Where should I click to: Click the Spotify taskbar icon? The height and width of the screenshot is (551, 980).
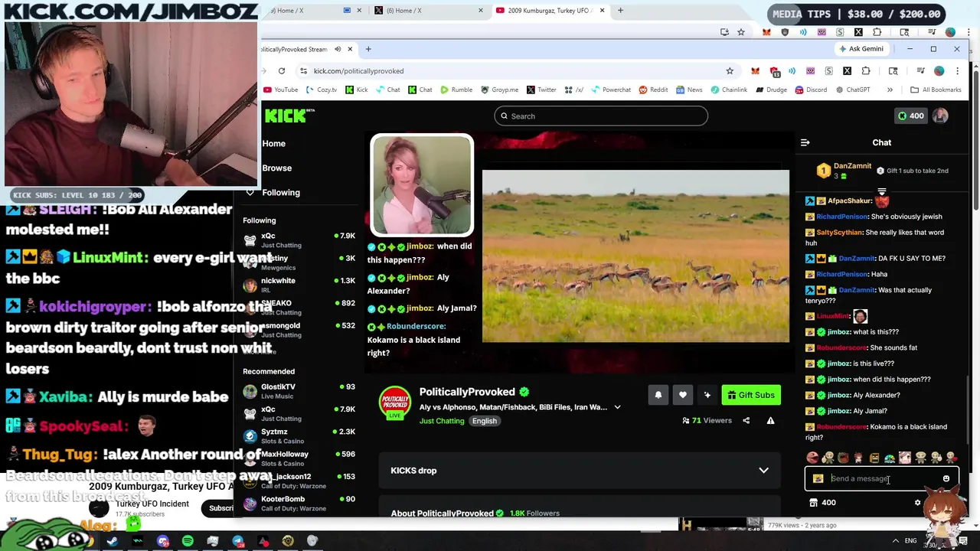pos(188,541)
